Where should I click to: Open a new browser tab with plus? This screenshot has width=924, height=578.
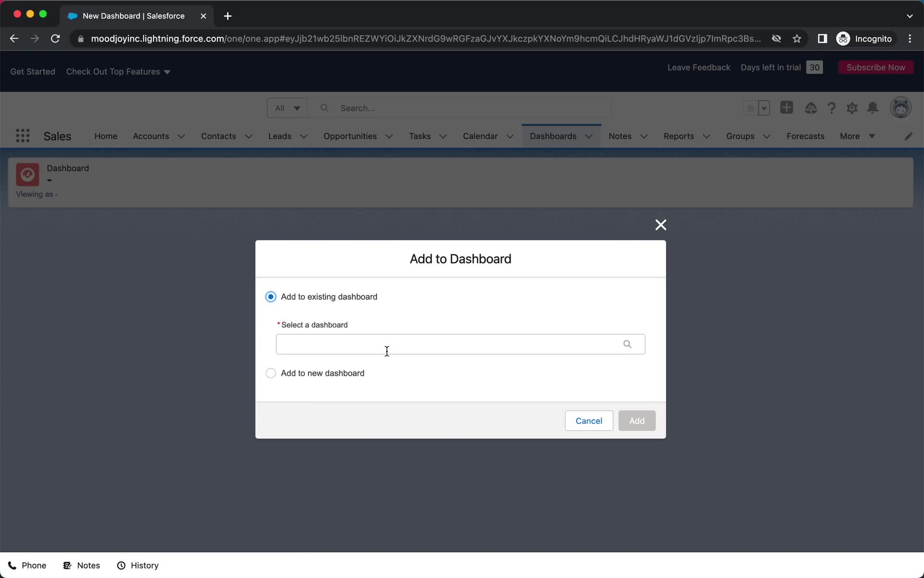click(x=228, y=16)
